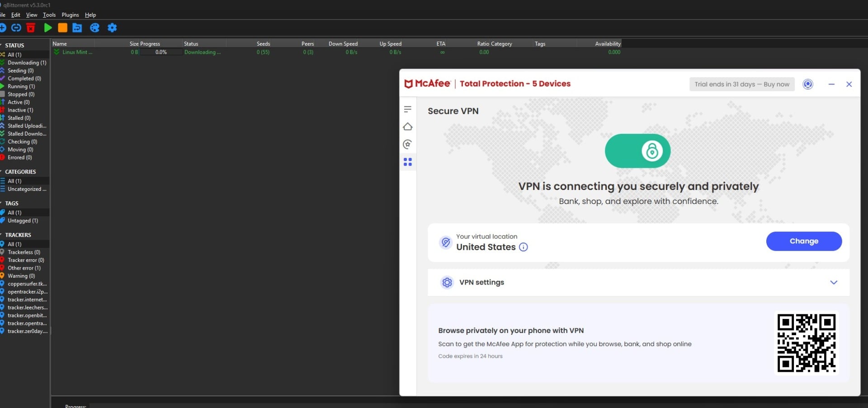Click the McAfee account icon beside trial banner
The height and width of the screenshot is (408, 868).
pos(808,84)
